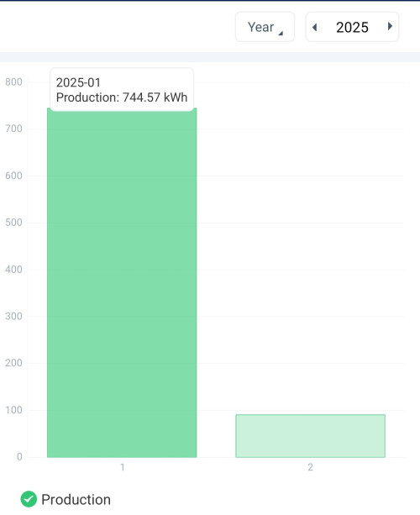Click the 0 y-axis label
This screenshot has width=420, height=515.
click(19, 457)
